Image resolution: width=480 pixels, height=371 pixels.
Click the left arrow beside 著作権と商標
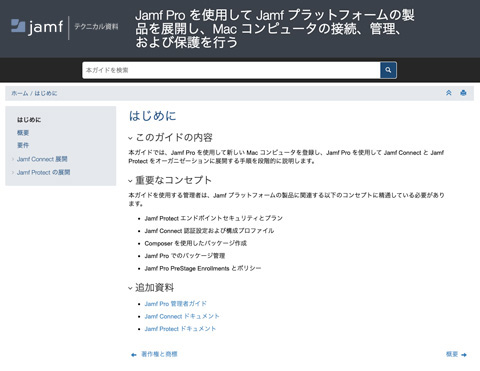coord(134,355)
